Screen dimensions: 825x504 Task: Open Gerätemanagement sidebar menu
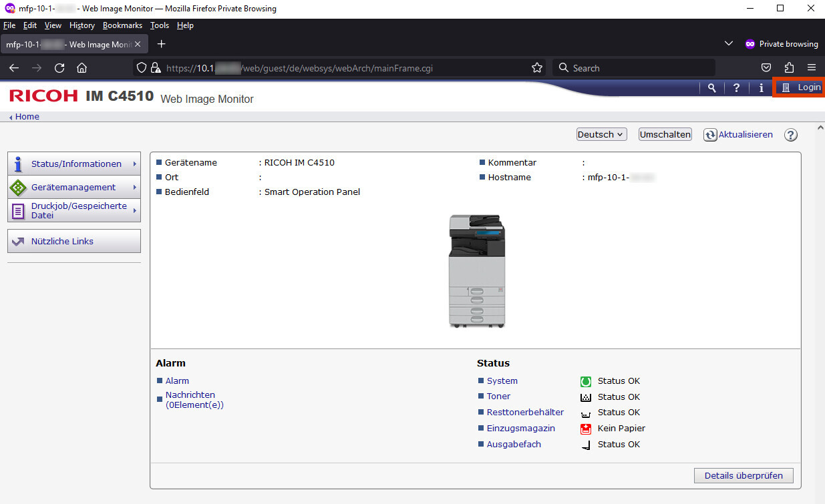pos(74,187)
